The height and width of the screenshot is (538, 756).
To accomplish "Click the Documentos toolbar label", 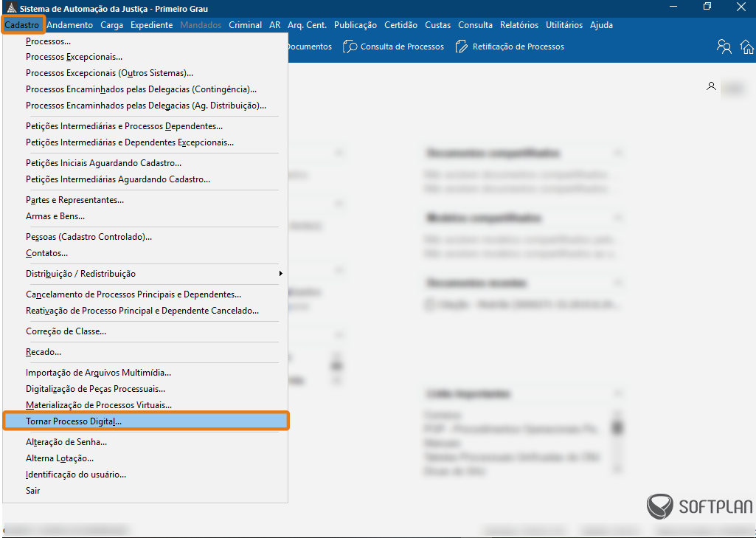I will tap(310, 46).
